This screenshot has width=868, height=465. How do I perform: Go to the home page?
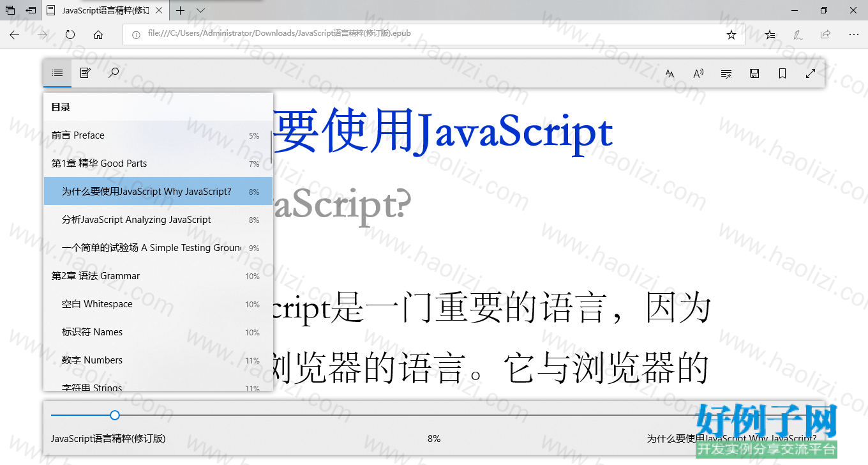pyautogui.click(x=98, y=34)
